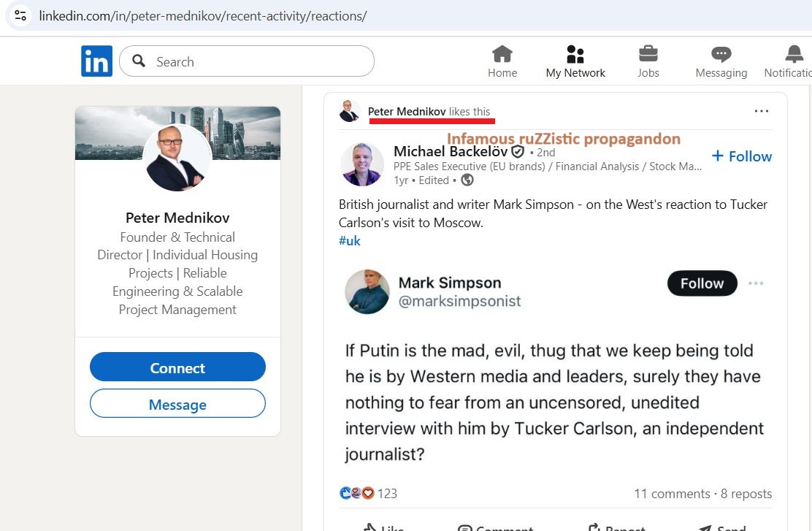Follow Michael Backelöv
The image size is (812, 531).
[x=741, y=156]
